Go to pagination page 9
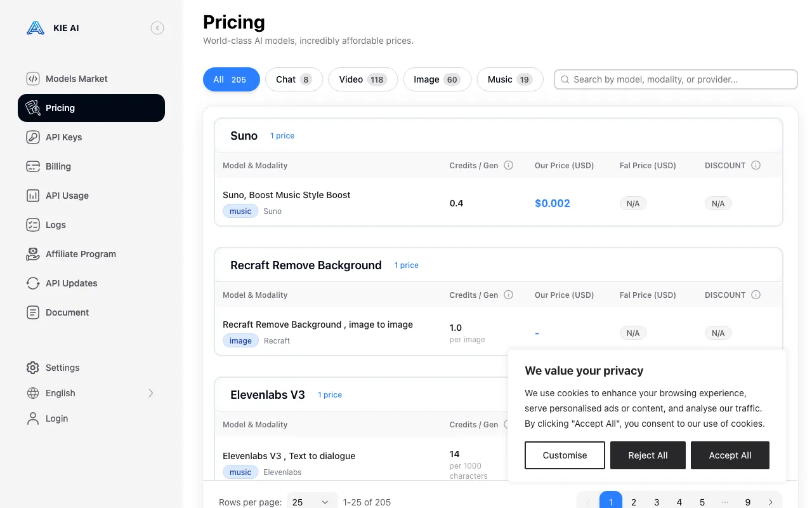812x508 pixels. pyautogui.click(x=748, y=502)
